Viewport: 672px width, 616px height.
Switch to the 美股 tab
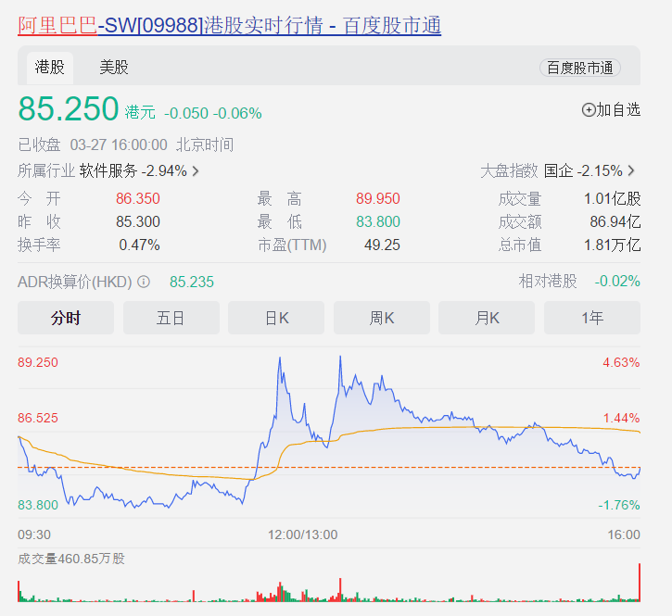[114, 68]
